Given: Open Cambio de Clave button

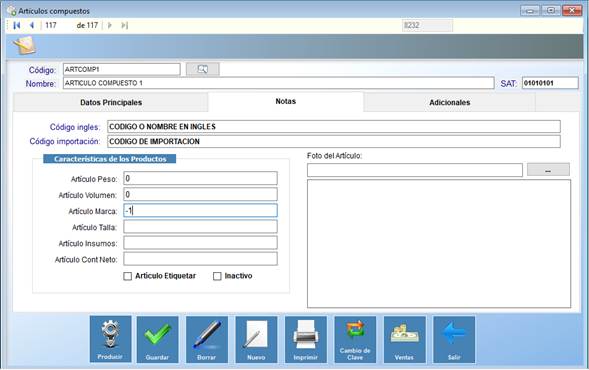Looking at the screenshot, I should click(355, 339).
